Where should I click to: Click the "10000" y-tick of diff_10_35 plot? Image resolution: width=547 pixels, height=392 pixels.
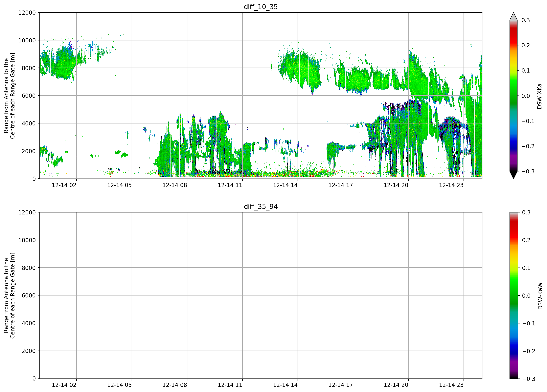click(x=27, y=40)
